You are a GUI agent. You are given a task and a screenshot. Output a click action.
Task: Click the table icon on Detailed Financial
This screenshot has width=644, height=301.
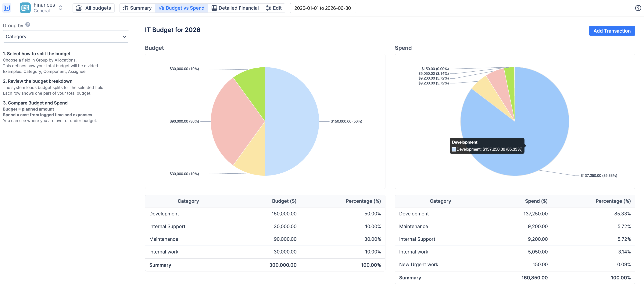click(x=214, y=8)
